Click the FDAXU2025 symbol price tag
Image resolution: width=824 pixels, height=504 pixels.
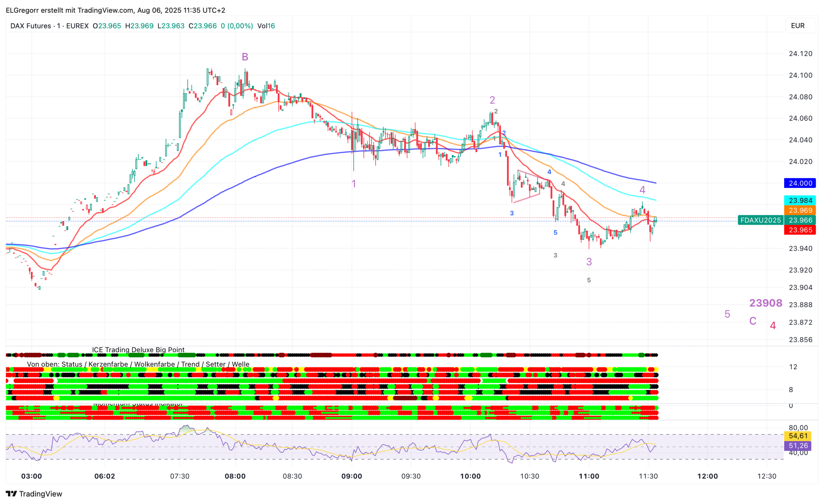pos(760,220)
